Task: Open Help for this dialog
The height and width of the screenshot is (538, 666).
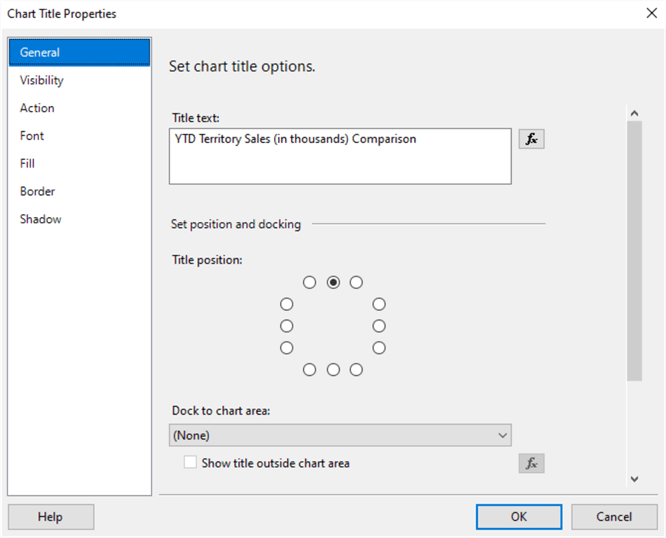Action: 50,517
